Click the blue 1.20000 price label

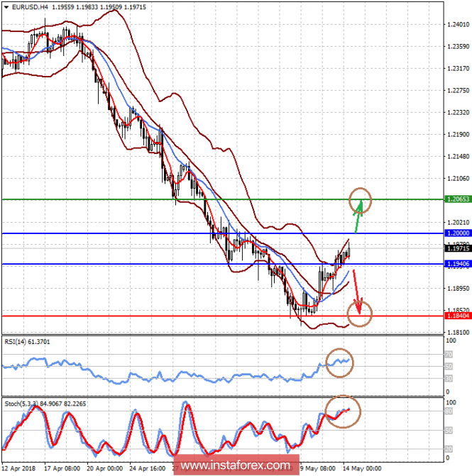(458, 233)
